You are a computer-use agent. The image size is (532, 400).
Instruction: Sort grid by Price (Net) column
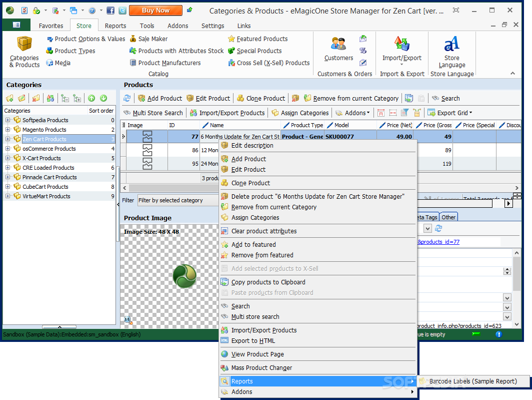point(395,125)
